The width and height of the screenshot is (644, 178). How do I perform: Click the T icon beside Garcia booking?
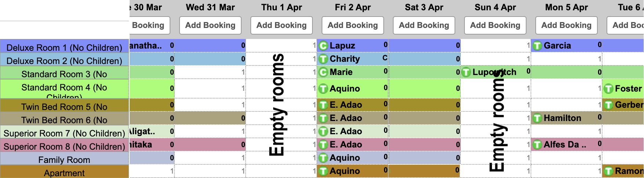click(537, 46)
